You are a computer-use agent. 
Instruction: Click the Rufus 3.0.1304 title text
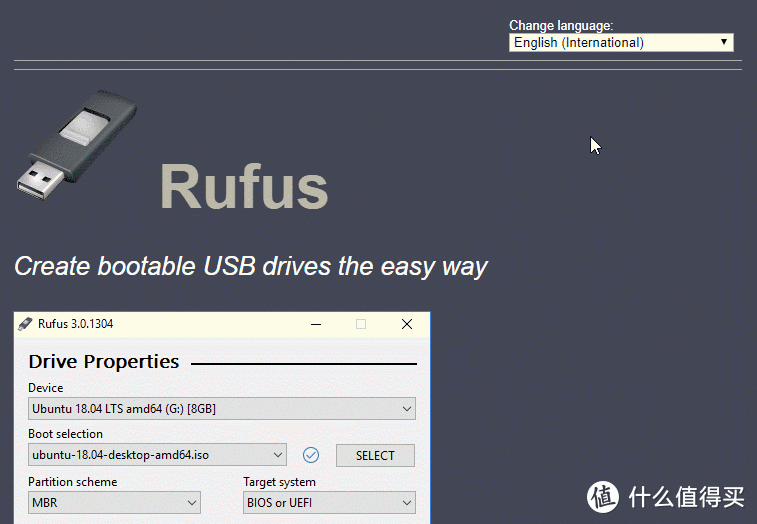point(76,324)
